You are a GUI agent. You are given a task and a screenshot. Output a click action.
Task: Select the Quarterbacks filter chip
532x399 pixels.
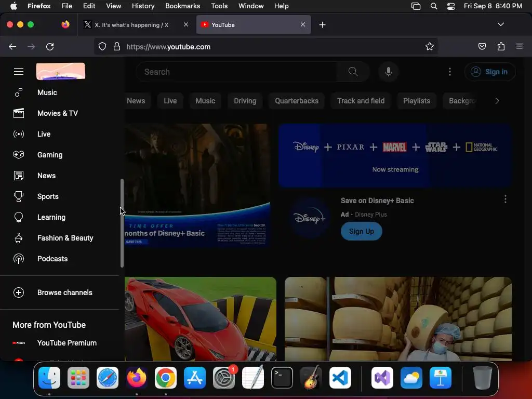point(297,101)
